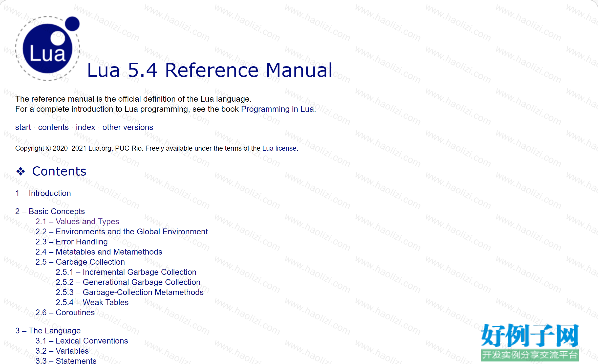The image size is (598, 364).
Task: Open the index link
Action: pyautogui.click(x=86, y=127)
